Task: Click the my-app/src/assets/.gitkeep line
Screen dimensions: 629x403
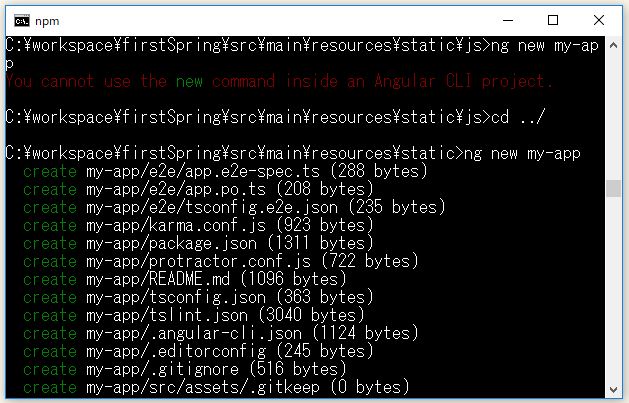Action: 216,387
